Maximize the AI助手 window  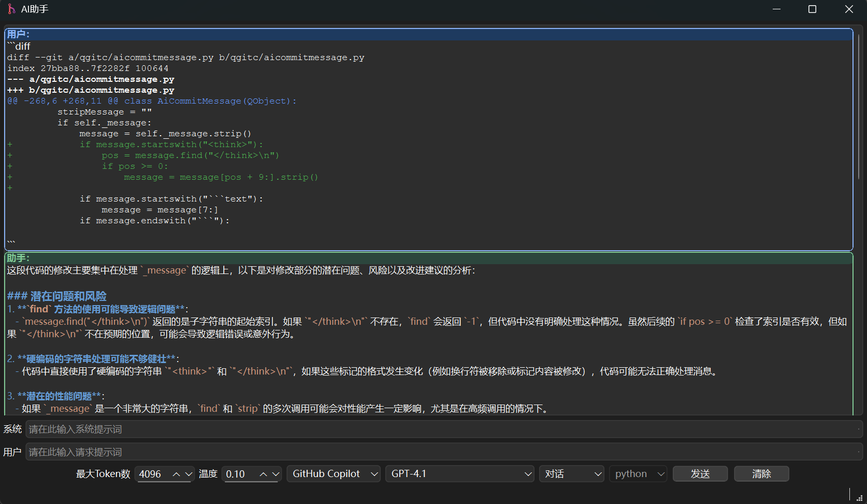coord(812,9)
